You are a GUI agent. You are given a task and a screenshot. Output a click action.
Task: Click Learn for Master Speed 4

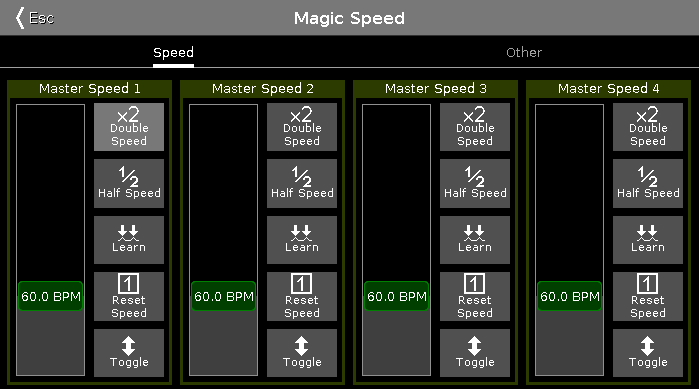coord(648,240)
